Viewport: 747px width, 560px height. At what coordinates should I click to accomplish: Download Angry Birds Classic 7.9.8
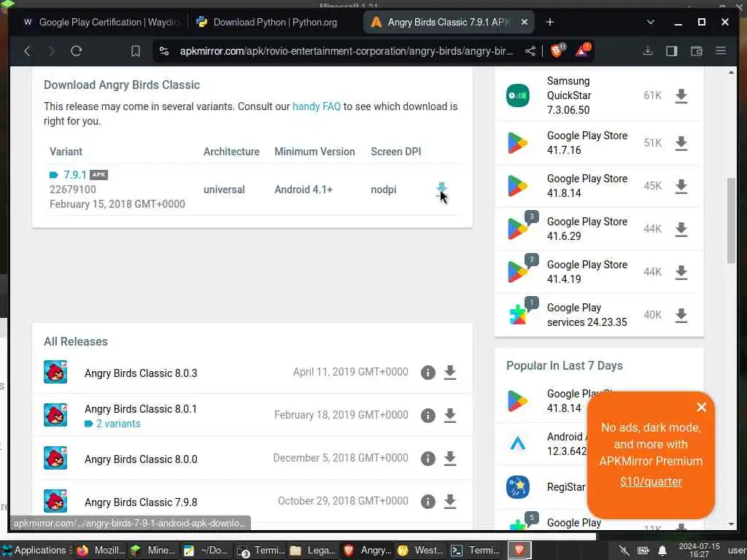coord(449,502)
